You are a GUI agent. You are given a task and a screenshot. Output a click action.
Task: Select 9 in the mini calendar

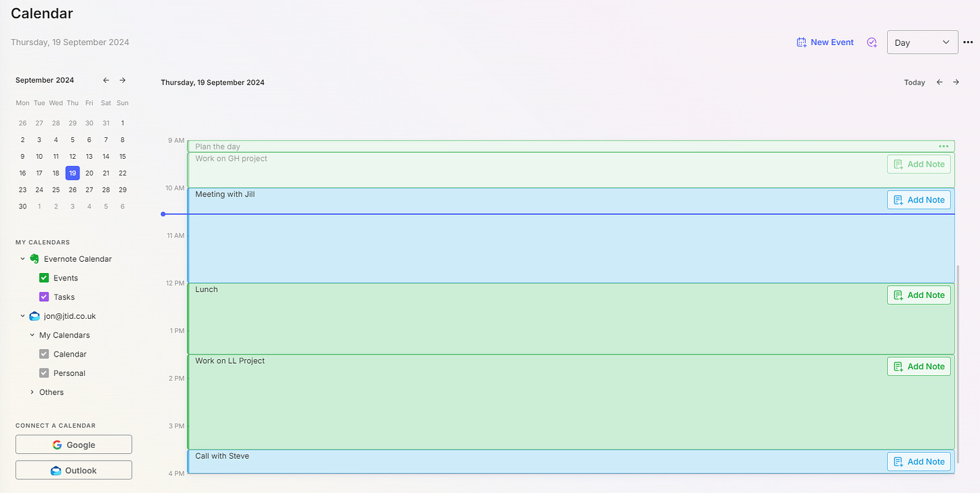coord(23,157)
